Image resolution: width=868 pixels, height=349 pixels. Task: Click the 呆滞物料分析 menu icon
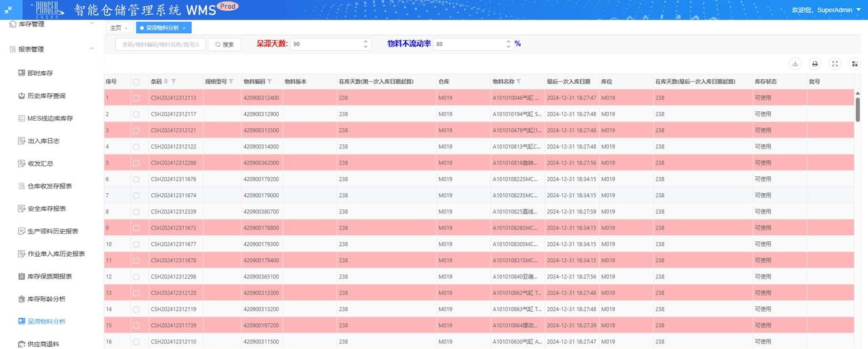coord(22,321)
